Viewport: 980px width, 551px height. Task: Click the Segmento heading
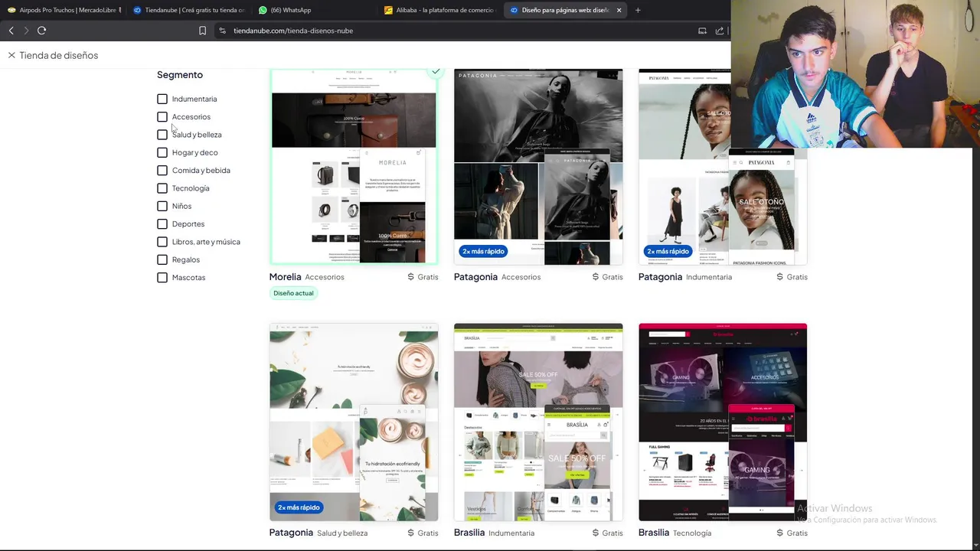click(x=180, y=75)
